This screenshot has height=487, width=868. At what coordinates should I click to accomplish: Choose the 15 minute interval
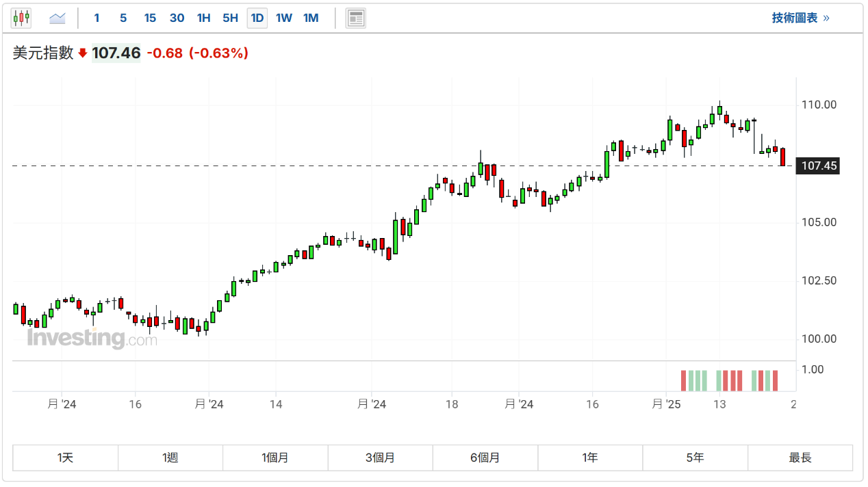tap(150, 18)
